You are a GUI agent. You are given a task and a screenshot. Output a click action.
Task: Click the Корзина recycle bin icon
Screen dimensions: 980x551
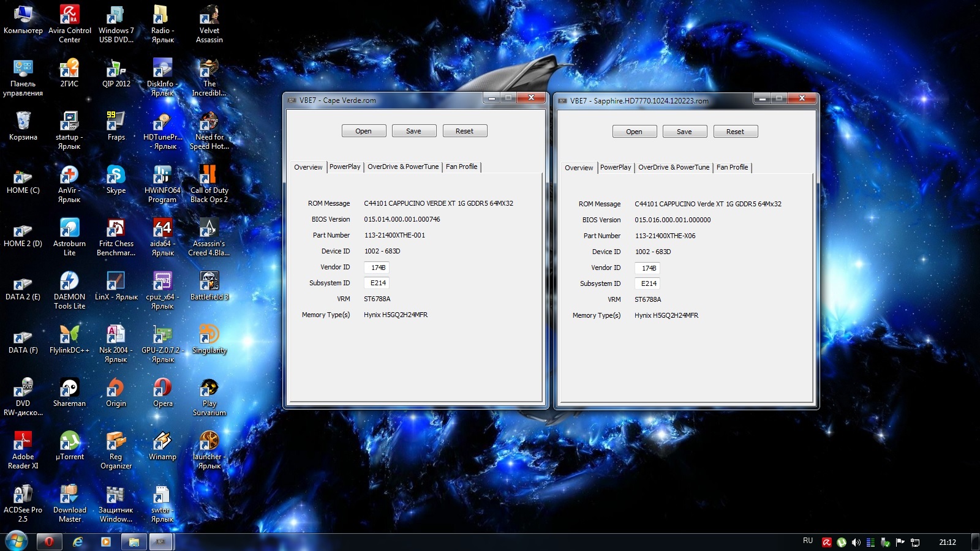(x=23, y=126)
